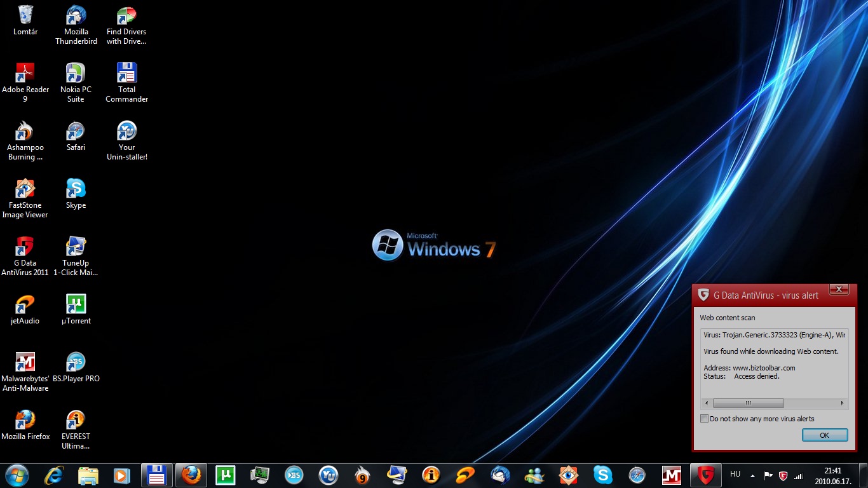The image size is (868, 488).
Task: Open the network signal tray icon
Action: click(799, 475)
